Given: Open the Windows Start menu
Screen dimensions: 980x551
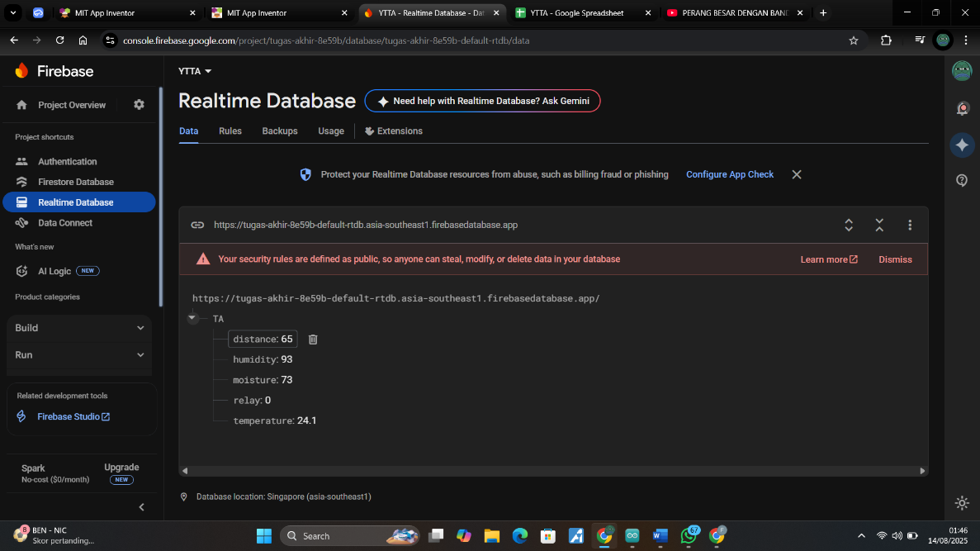Looking at the screenshot, I should [264, 536].
